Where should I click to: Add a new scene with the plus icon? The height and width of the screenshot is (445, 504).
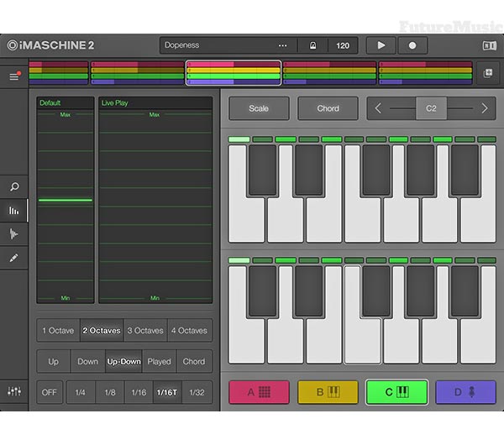click(x=487, y=73)
